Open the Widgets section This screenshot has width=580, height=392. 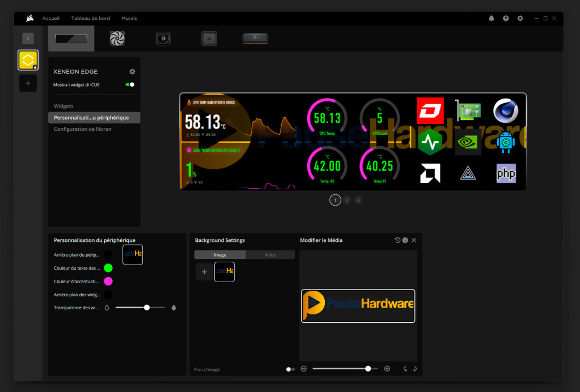63,106
